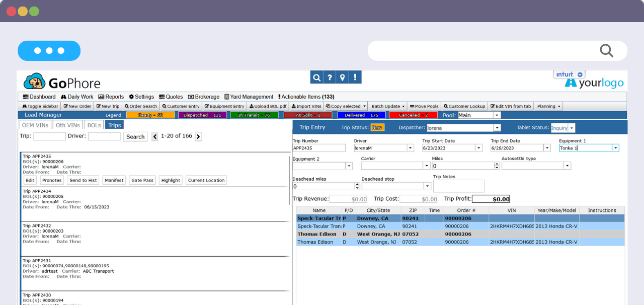Click the Highlight button
The width and height of the screenshot is (644, 305).
(x=171, y=180)
